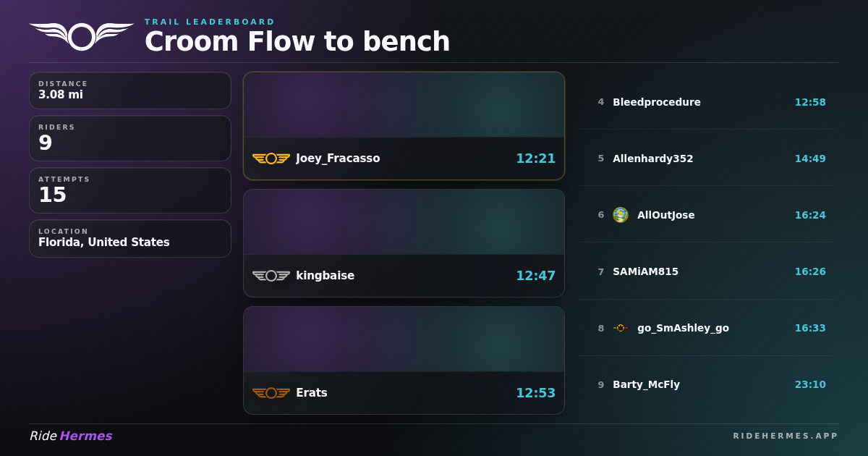Click the Ride Hermes footer brand
The height and width of the screenshot is (456, 868).
[x=71, y=436]
